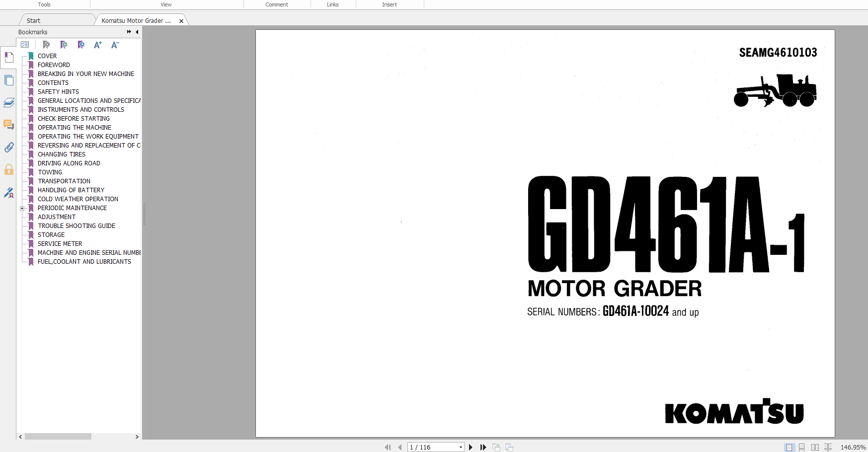Select the Komatsu Motor Grader document tab
The height and width of the screenshot is (452, 868).
136,20
